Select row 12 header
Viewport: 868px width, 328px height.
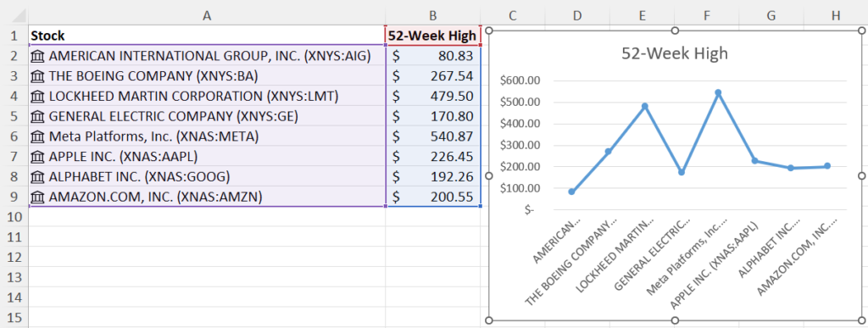pyautogui.click(x=14, y=257)
